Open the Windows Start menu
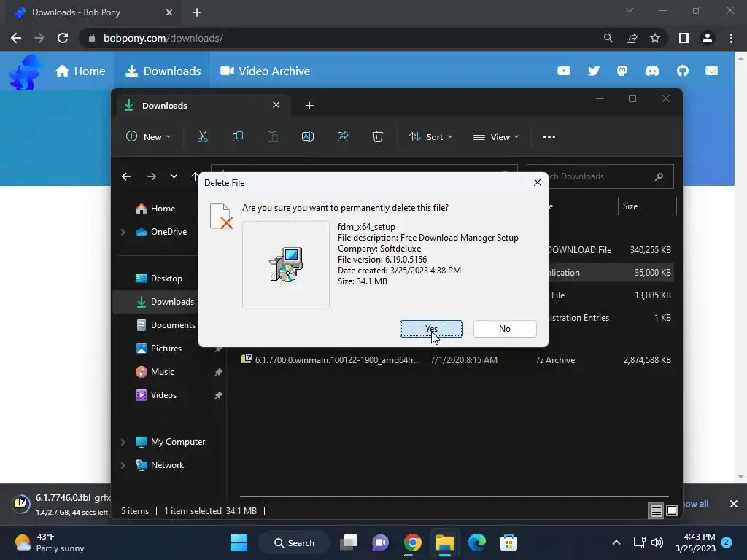Screen dimensions: 747x560 click(239, 542)
